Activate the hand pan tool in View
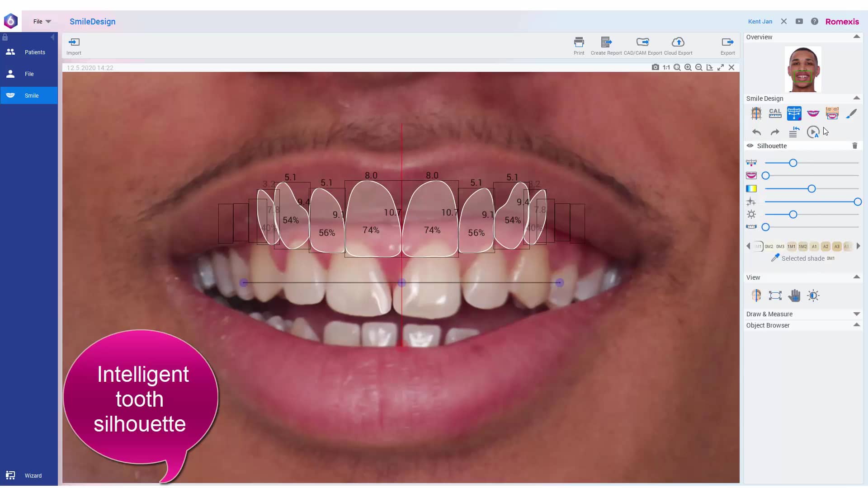 coord(794,296)
